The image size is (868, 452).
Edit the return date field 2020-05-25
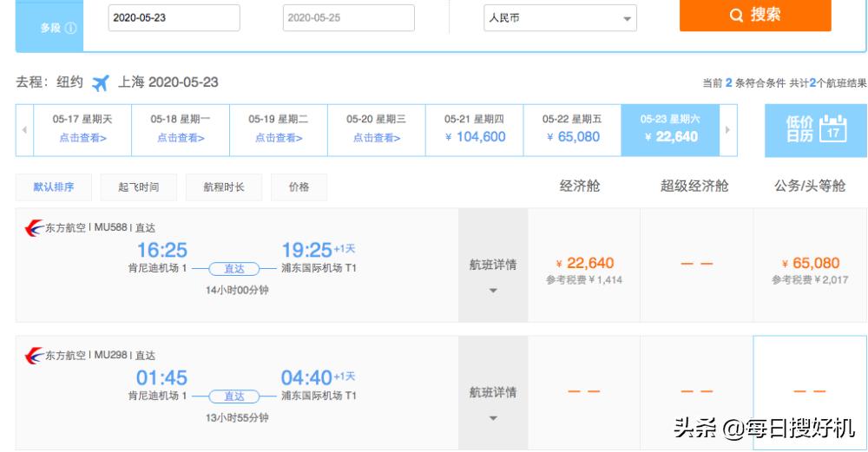(348, 17)
